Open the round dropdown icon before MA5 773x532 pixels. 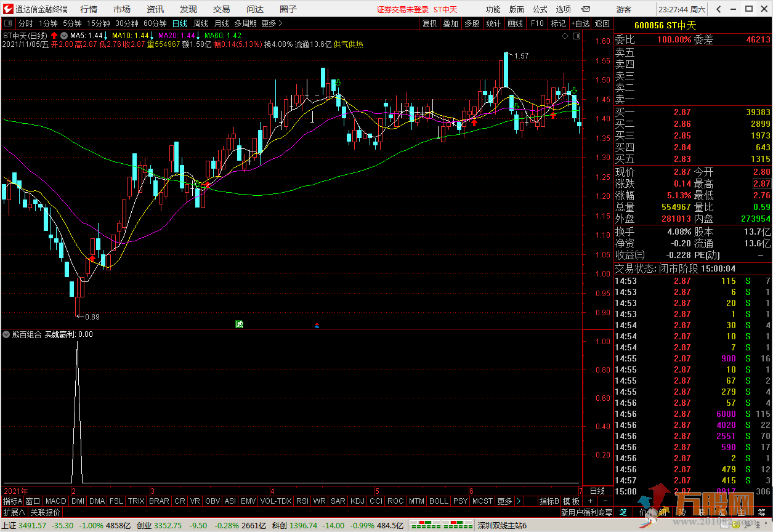pos(64,35)
